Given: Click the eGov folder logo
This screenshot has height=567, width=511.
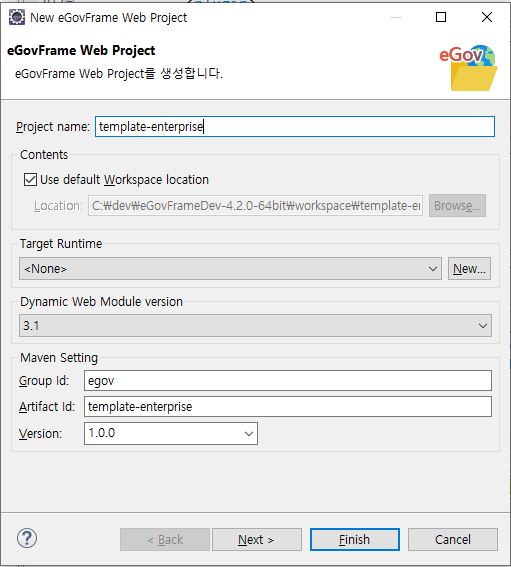Looking at the screenshot, I should pos(468,68).
